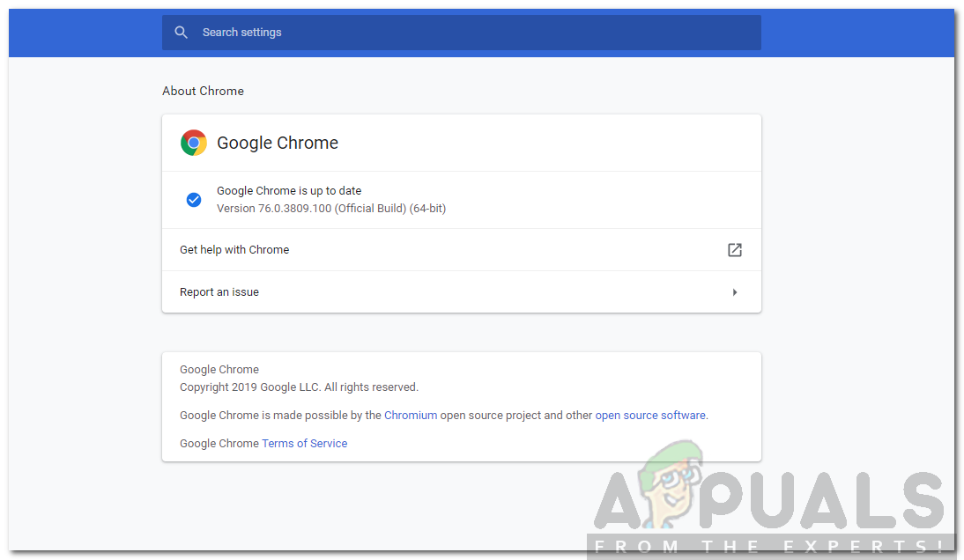This screenshot has height=560, width=964.
Task: Click the external link icon beside Get help
Action: 735,250
